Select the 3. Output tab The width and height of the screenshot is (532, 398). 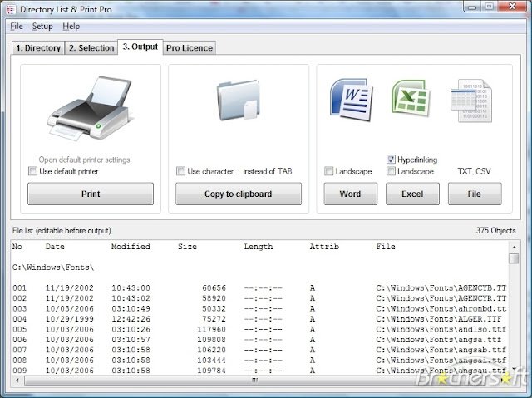tap(140, 47)
